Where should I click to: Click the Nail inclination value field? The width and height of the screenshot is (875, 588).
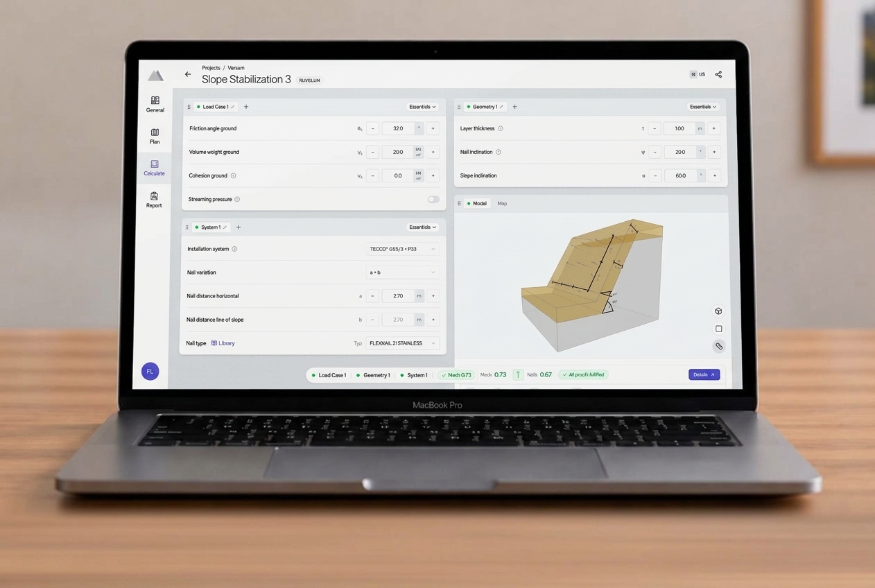coord(680,152)
